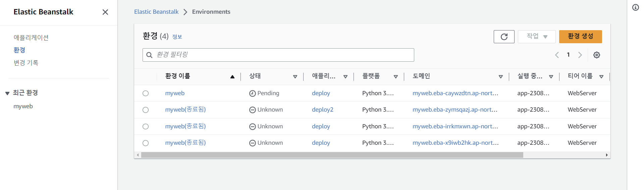644x190 pixels.
Task: Close the Elastic Beanstalk side panel
Action: (105, 12)
